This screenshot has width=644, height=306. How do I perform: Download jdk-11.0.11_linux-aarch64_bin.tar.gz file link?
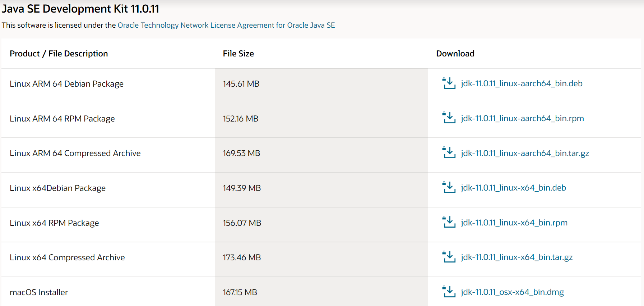click(x=525, y=153)
